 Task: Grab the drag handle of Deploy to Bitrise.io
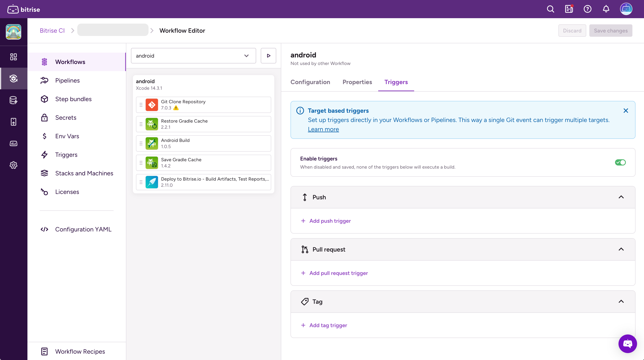(x=141, y=182)
